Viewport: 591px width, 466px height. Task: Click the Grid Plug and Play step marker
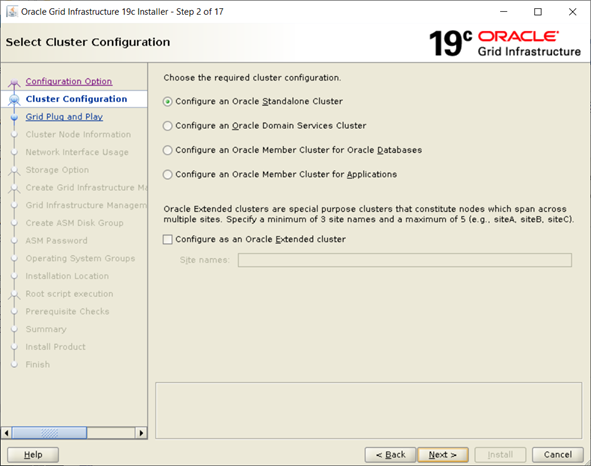[14, 117]
